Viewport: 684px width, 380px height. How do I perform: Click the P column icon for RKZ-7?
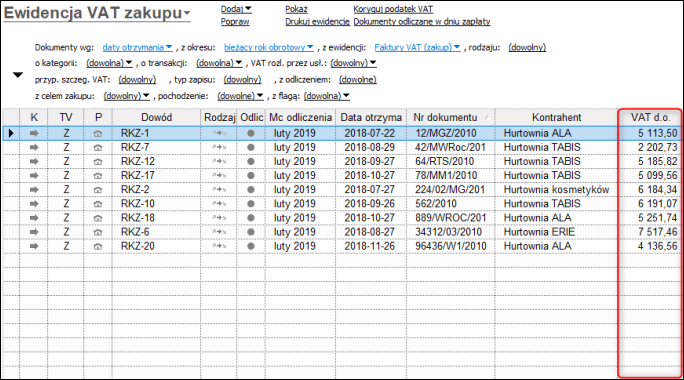(x=98, y=148)
